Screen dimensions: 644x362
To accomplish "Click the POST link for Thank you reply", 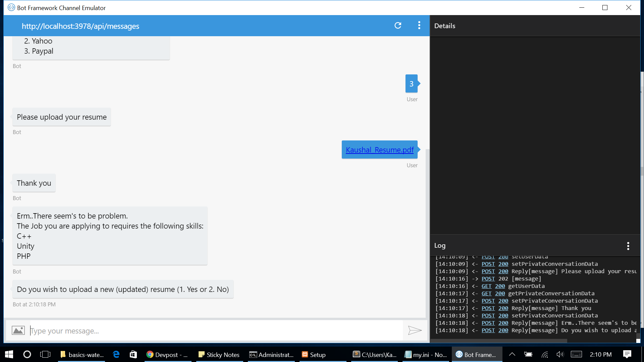I will tap(488, 308).
